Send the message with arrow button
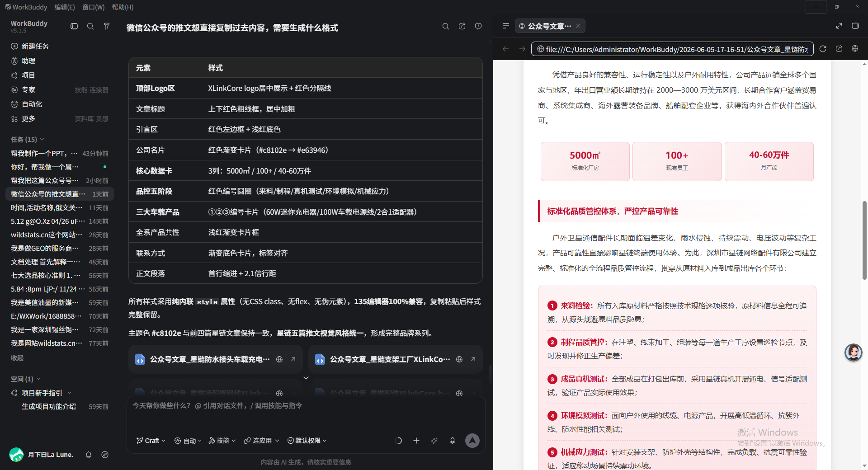This screenshot has width=868, height=470. pyautogui.click(x=472, y=441)
